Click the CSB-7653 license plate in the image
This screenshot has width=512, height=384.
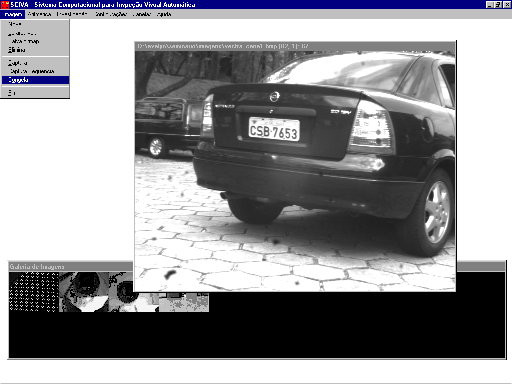(274, 129)
